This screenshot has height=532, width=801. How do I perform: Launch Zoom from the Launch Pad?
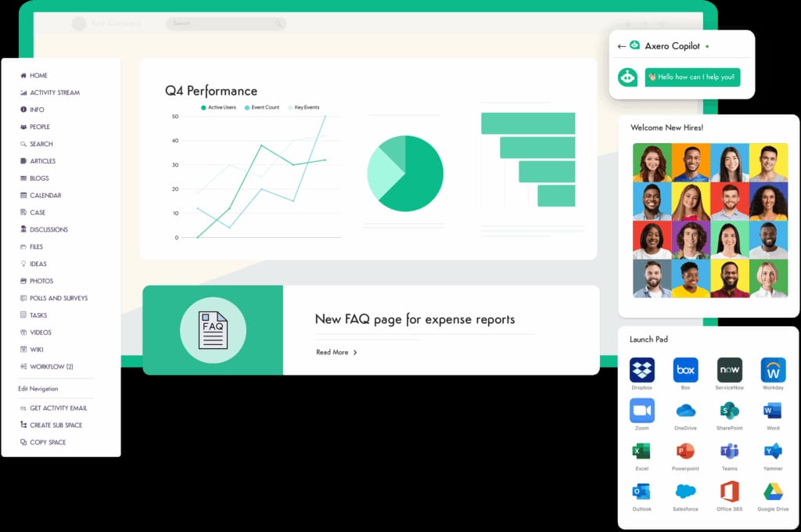(x=641, y=411)
